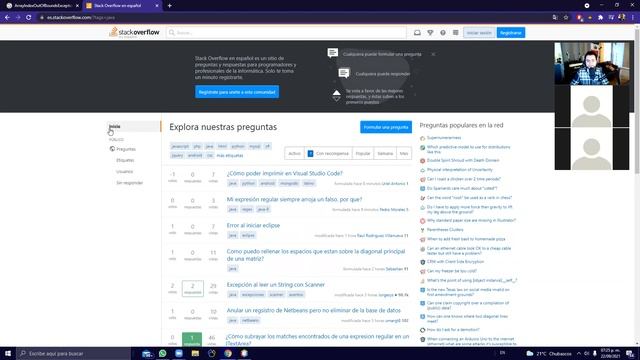Click the globe icon beside Preguntas
The image size is (640, 360).
point(112,149)
